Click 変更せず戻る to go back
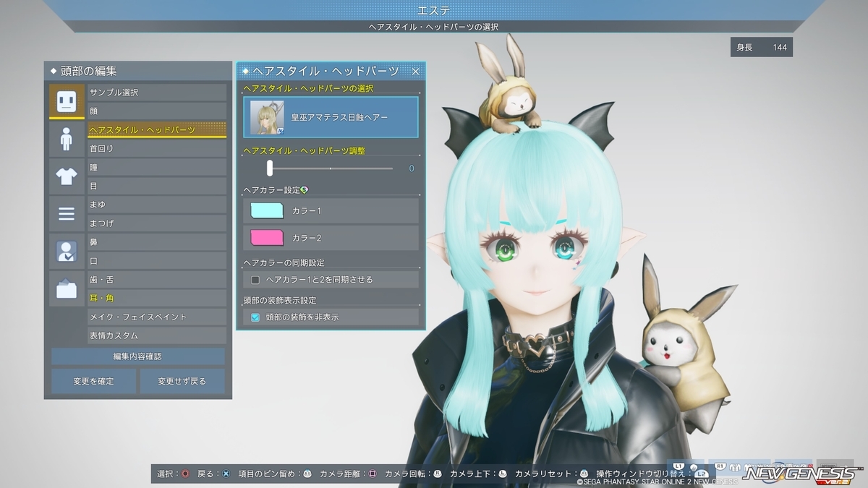Image resolution: width=868 pixels, height=488 pixels. (182, 381)
